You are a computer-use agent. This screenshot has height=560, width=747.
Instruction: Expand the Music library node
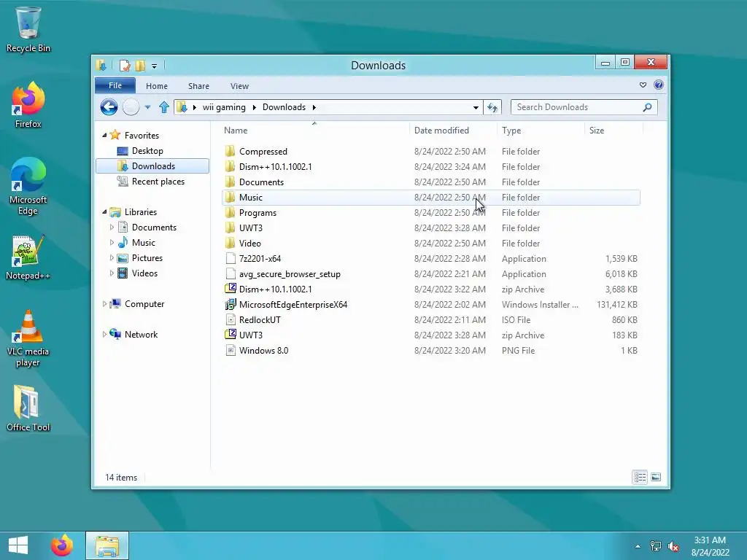click(x=112, y=242)
